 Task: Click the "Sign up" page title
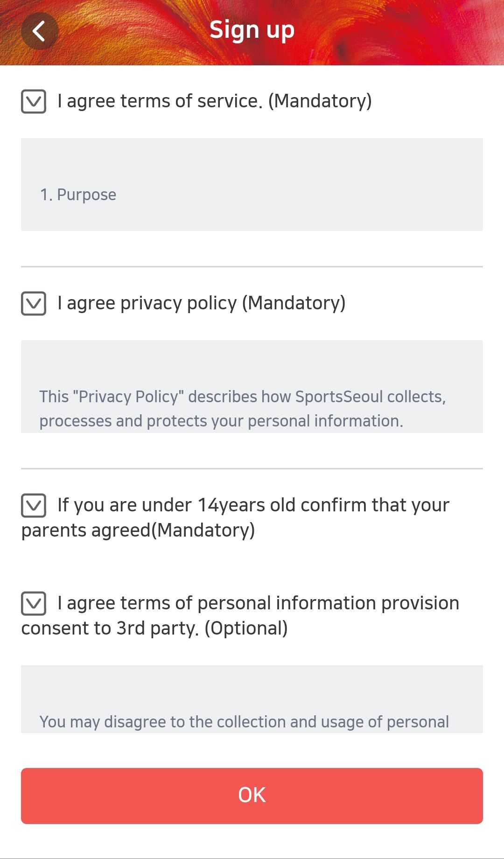tap(252, 30)
